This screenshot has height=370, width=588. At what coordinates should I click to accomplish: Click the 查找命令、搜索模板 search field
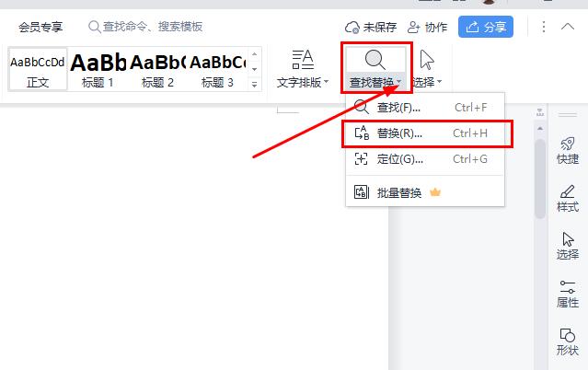pos(145,27)
